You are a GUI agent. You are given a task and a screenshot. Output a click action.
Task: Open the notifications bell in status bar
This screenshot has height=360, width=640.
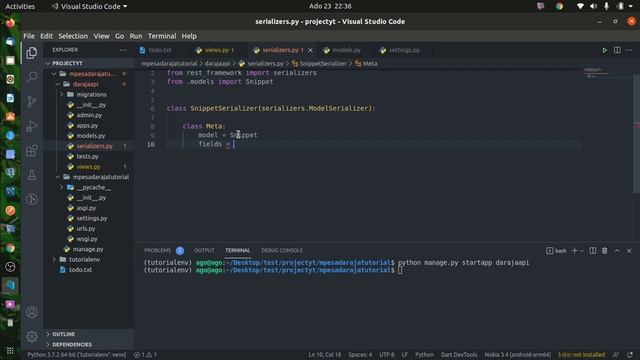[630, 355]
